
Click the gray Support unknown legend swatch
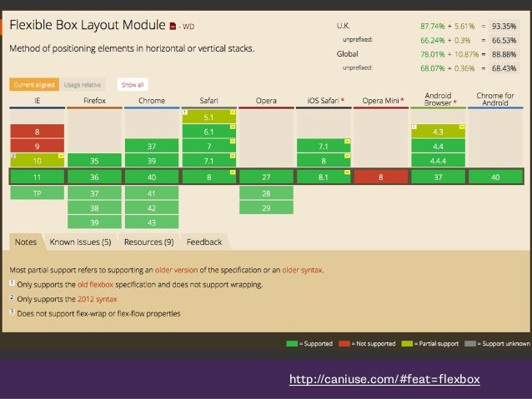tap(470, 344)
